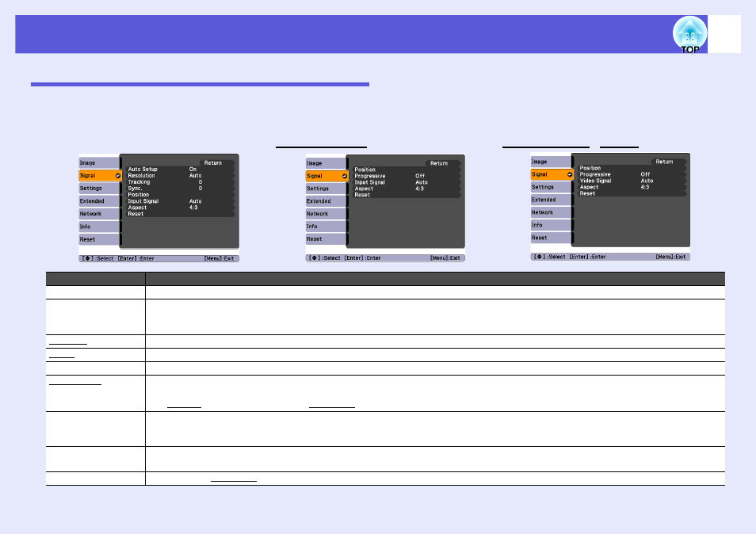Screen dimensions: 756x534
Task: Click the 'Auto' value beside Resolution
Action: tap(195, 175)
